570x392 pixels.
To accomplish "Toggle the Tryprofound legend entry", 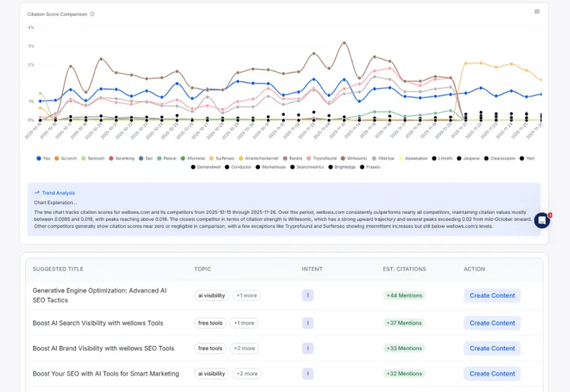I will pos(321,158).
